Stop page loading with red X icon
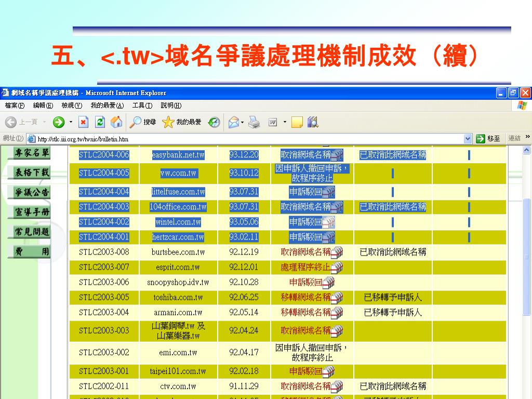The width and height of the screenshot is (532, 399). pyautogui.click(x=83, y=122)
